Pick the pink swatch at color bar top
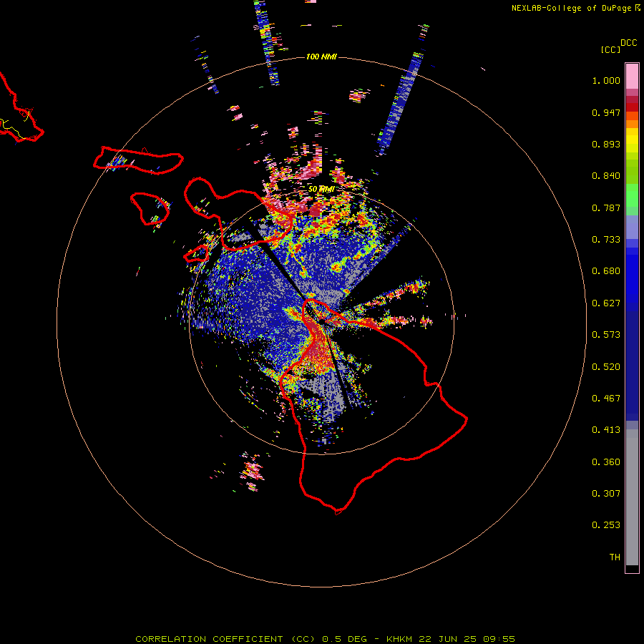This screenshot has height=644, width=644. pyautogui.click(x=632, y=76)
